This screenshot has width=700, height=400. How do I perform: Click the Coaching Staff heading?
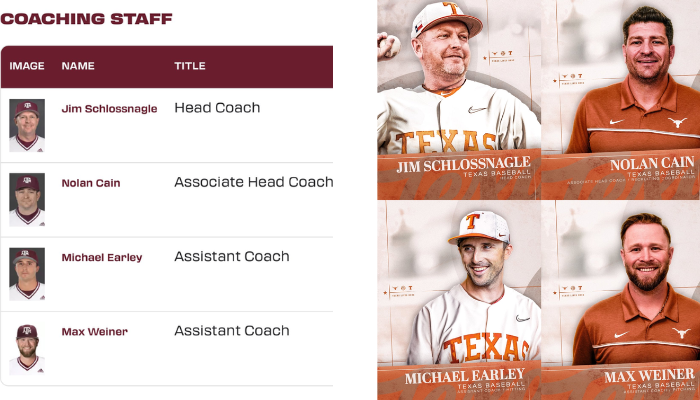[x=86, y=19]
